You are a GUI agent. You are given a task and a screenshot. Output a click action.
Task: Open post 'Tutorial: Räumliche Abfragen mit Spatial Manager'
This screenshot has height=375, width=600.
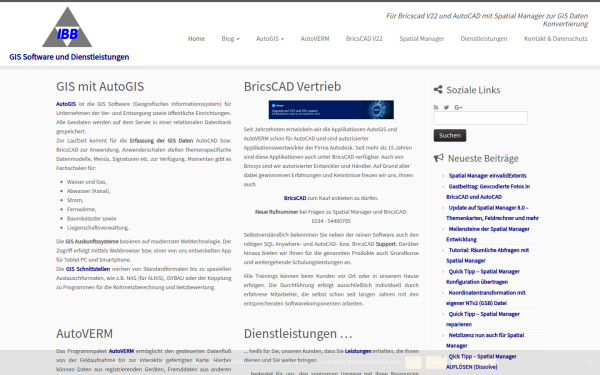488,255
